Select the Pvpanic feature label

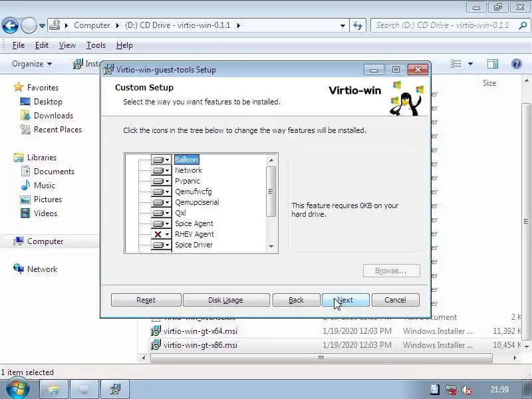(188, 181)
